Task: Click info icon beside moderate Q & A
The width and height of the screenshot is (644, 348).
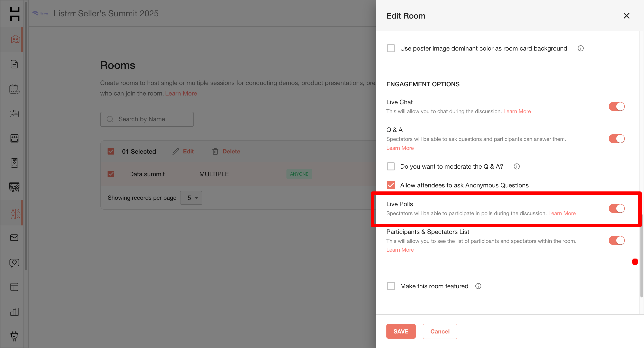Action: tap(517, 166)
